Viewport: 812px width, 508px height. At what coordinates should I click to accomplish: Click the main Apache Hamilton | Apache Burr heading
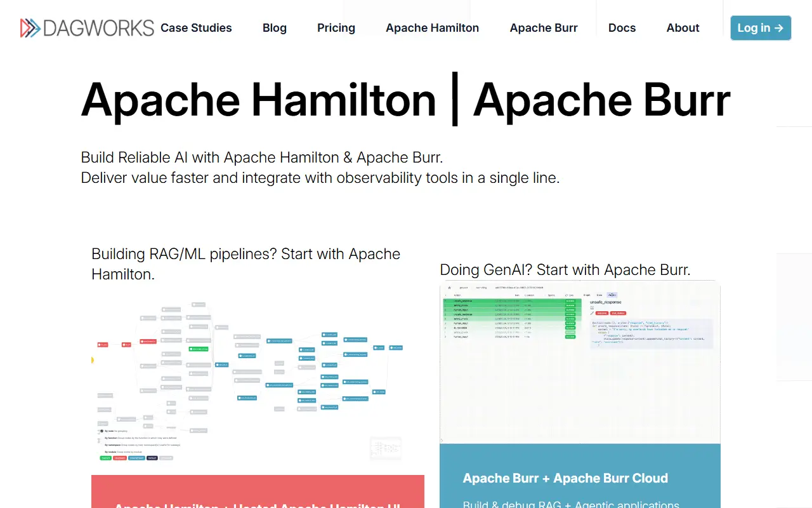pyautogui.click(x=406, y=100)
